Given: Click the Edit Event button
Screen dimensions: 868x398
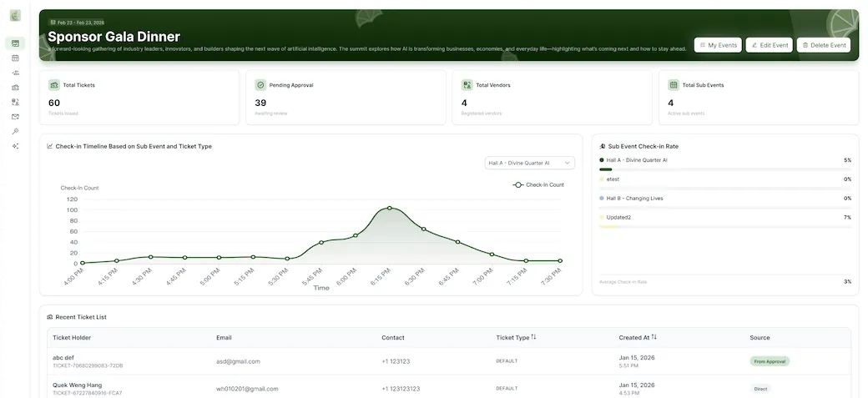Looking at the screenshot, I should (x=769, y=45).
